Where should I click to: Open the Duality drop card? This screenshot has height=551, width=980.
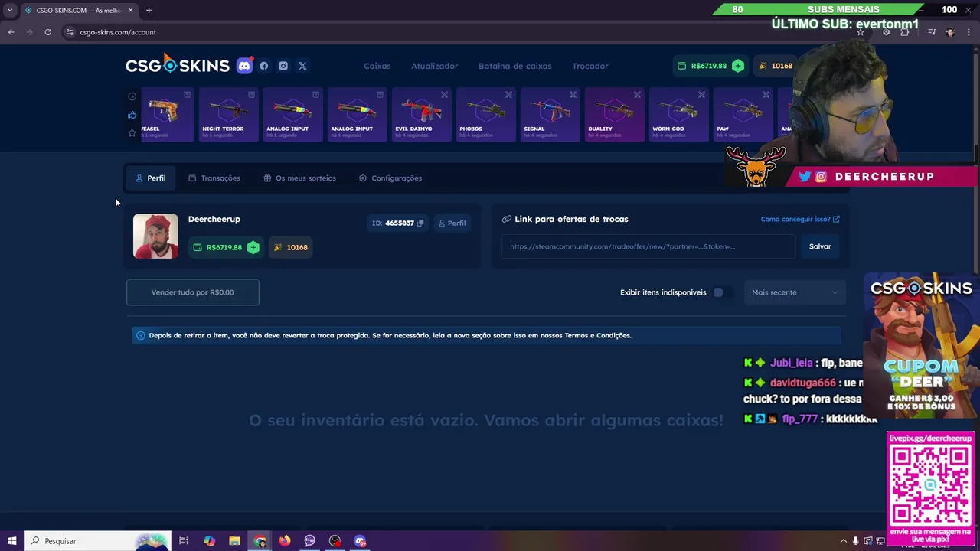[614, 115]
